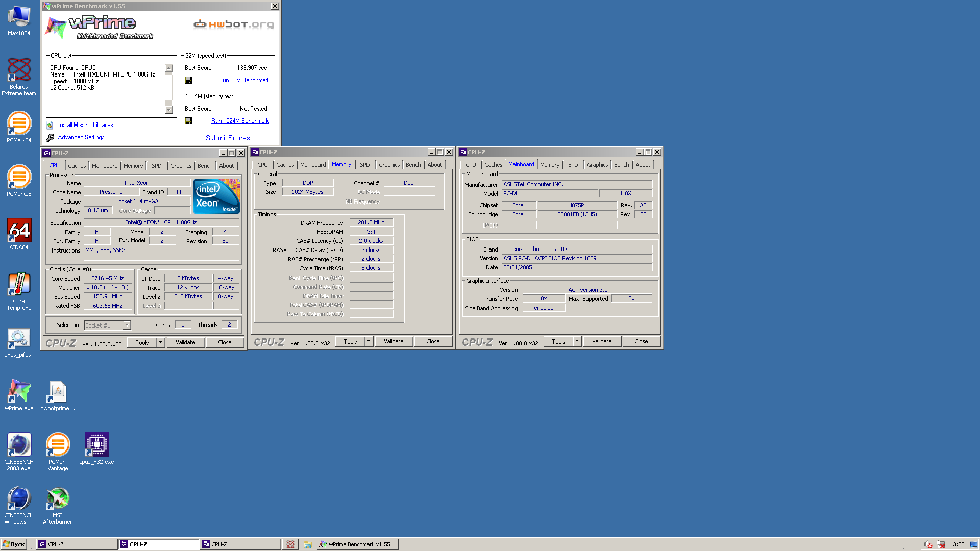The height and width of the screenshot is (551, 980).
Task: Click the CAS# Latency 2.0 clocks value
Action: pos(371,241)
